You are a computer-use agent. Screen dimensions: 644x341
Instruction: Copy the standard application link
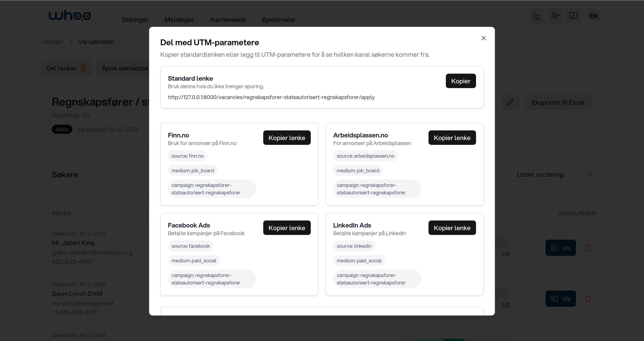460,81
